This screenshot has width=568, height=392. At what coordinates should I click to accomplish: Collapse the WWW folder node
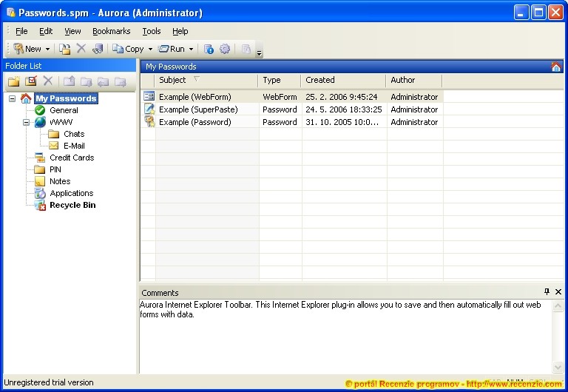pos(27,122)
